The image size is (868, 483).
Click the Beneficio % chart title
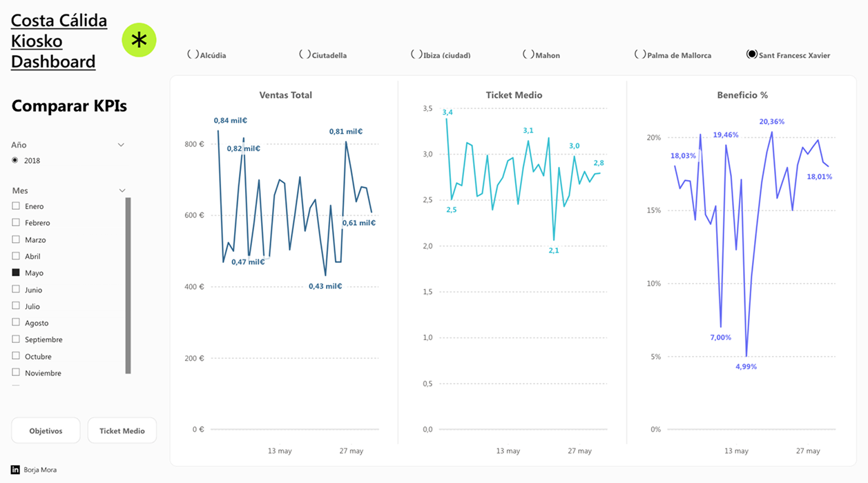(x=742, y=95)
